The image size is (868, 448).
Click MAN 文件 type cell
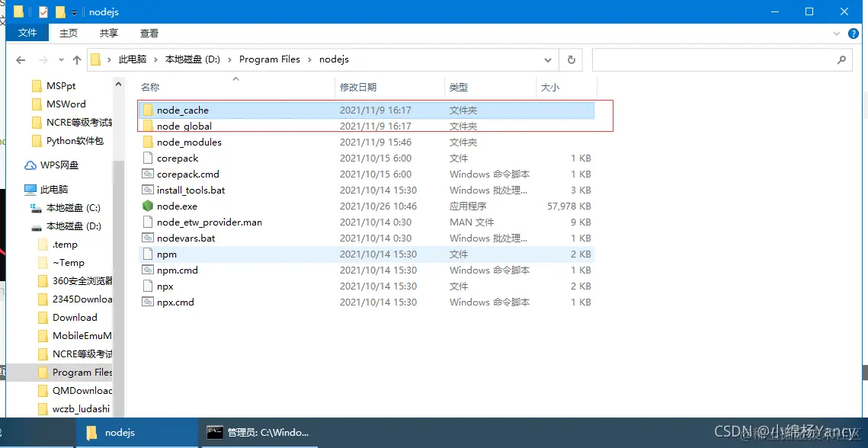[472, 222]
